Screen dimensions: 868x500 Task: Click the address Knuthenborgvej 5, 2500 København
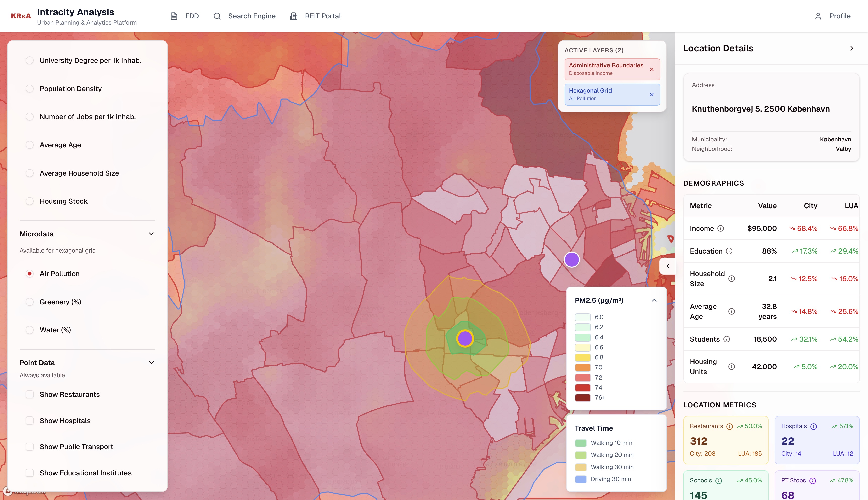[x=761, y=109]
